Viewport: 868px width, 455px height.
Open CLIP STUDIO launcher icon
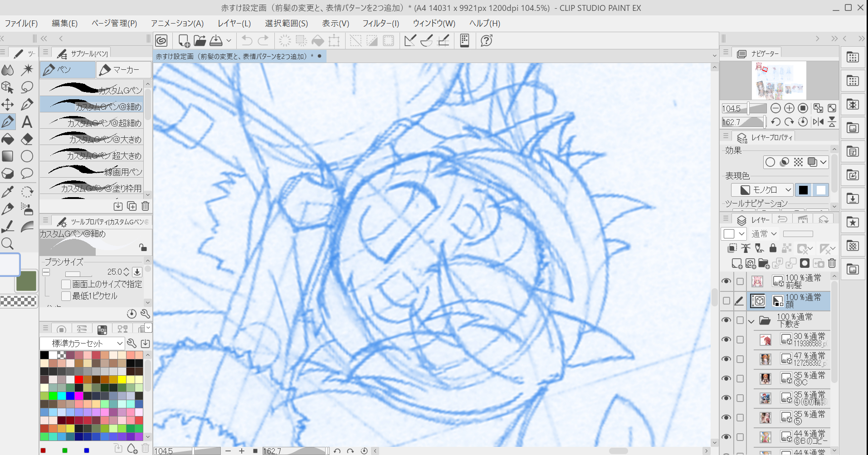click(161, 41)
